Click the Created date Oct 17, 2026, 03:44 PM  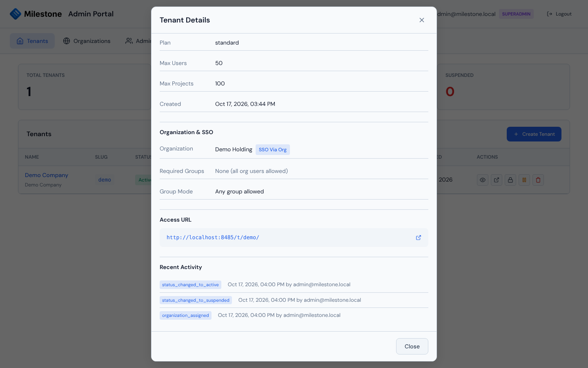[x=245, y=104]
